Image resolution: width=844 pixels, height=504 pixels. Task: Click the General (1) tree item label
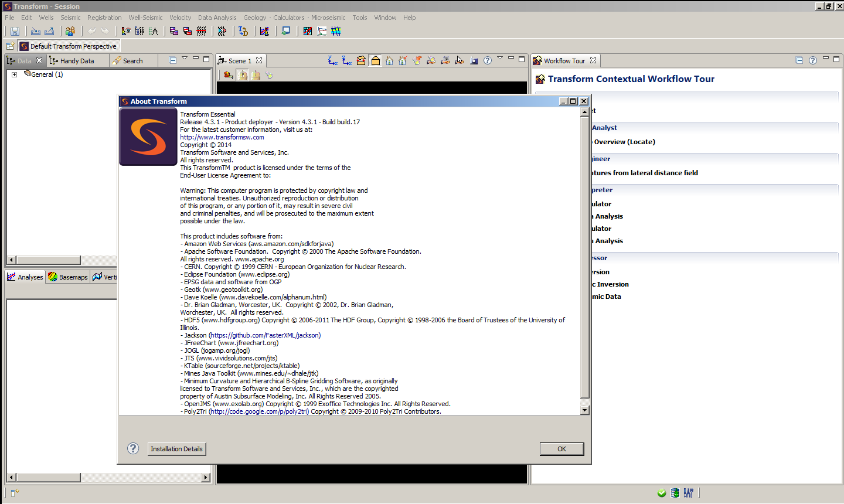click(47, 74)
